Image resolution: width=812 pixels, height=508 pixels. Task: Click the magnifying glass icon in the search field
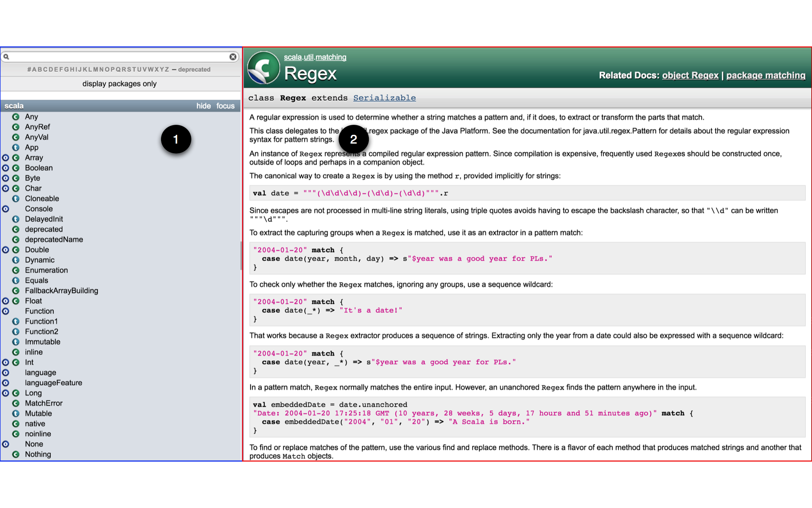7,57
